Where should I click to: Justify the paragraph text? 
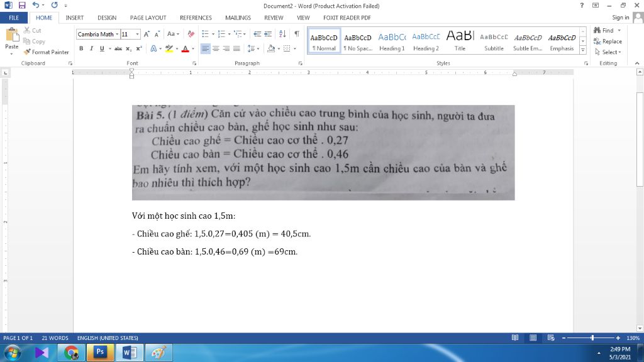[236, 48]
